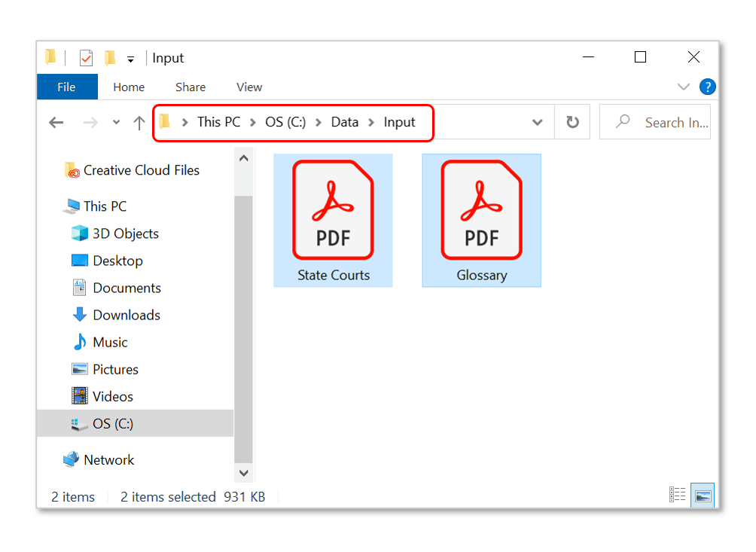Screen dimensions: 756x552
Task: Click the Back navigation arrow
Action: coord(56,123)
